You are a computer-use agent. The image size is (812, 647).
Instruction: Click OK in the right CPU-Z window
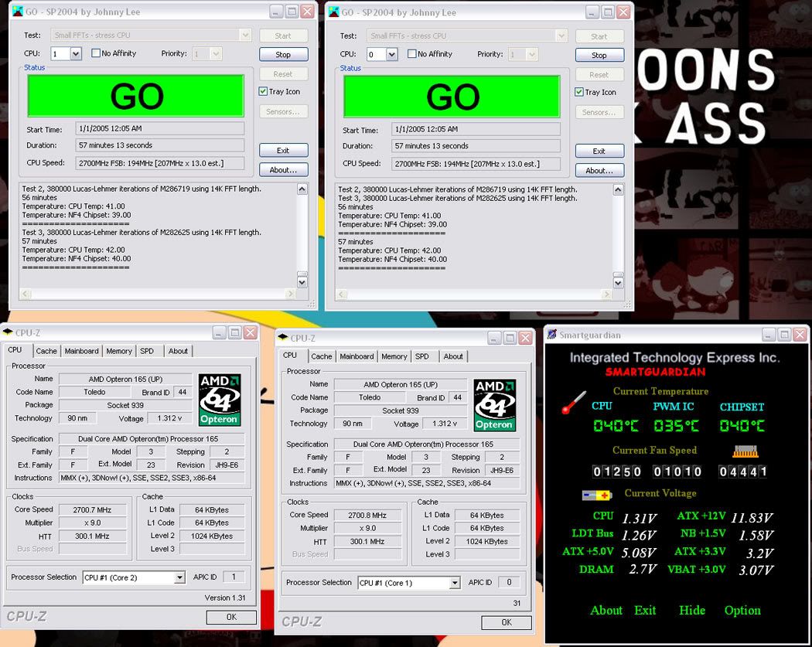coord(506,622)
